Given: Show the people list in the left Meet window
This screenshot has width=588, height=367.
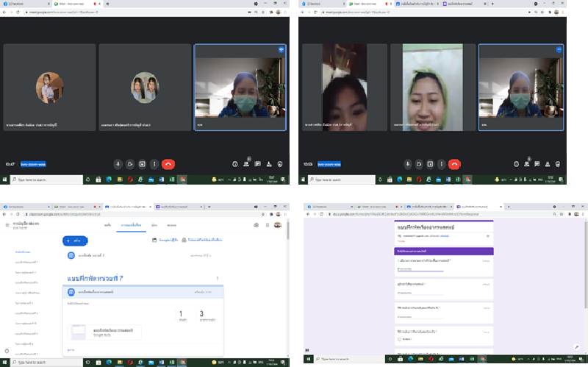Looking at the screenshot, I should coord(246,164).
